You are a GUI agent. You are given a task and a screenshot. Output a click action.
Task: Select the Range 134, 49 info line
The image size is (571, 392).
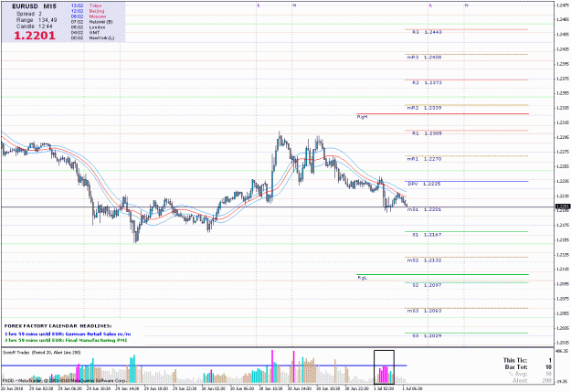tap(37, 20)
